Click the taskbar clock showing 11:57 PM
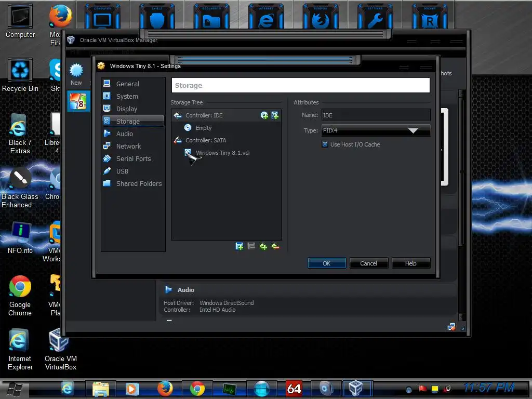This screenshot has height=399, width=532. (x=489, y=388)
